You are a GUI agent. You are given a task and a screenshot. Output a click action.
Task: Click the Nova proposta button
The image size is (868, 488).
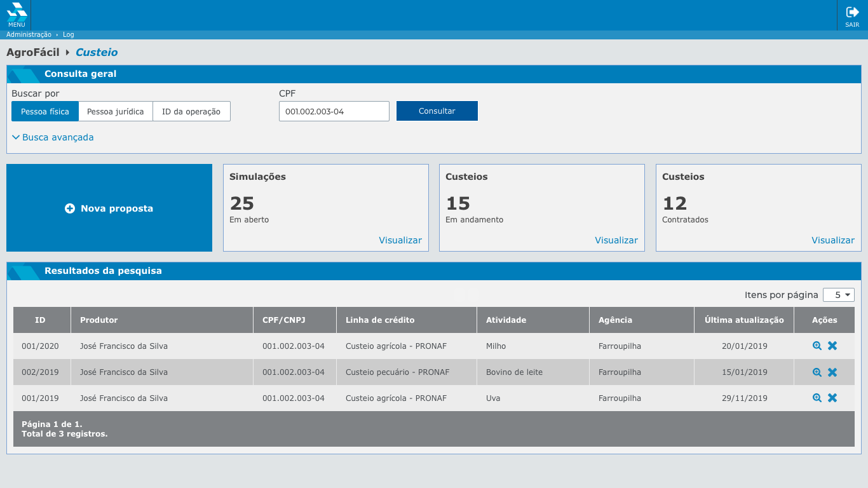pyautogui.click(x=109, y=208)
